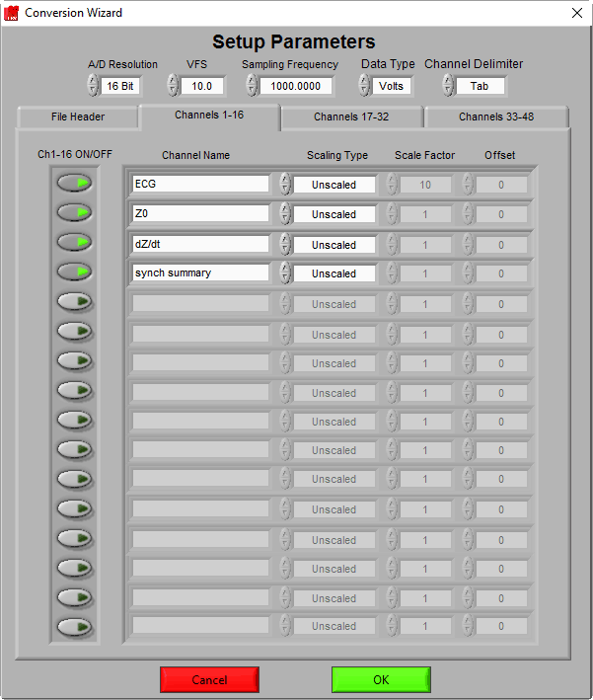This screenshot has height=700, width=593.
Task: Disable the synch summary channel switch
Action: 75,272
